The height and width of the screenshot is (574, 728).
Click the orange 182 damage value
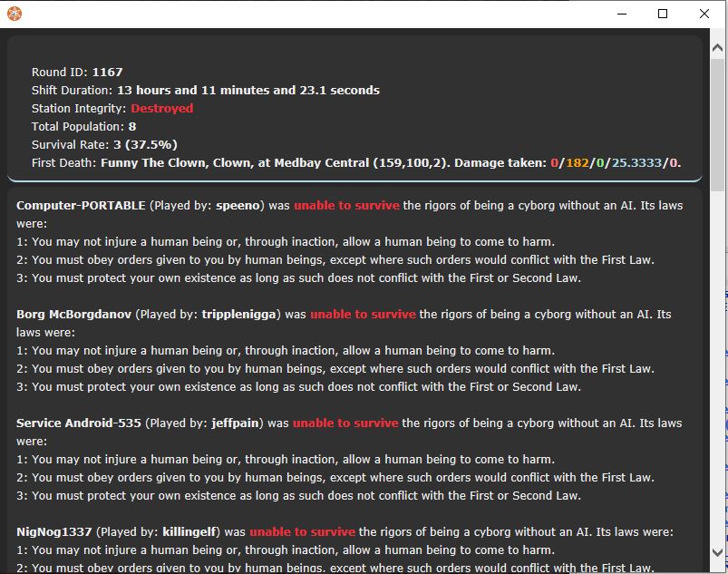pos(578,163)
